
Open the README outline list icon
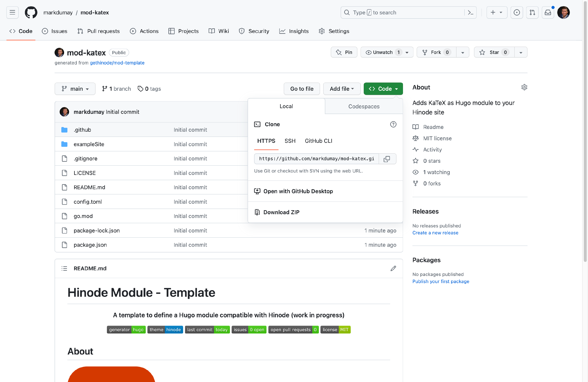(64, 268)
